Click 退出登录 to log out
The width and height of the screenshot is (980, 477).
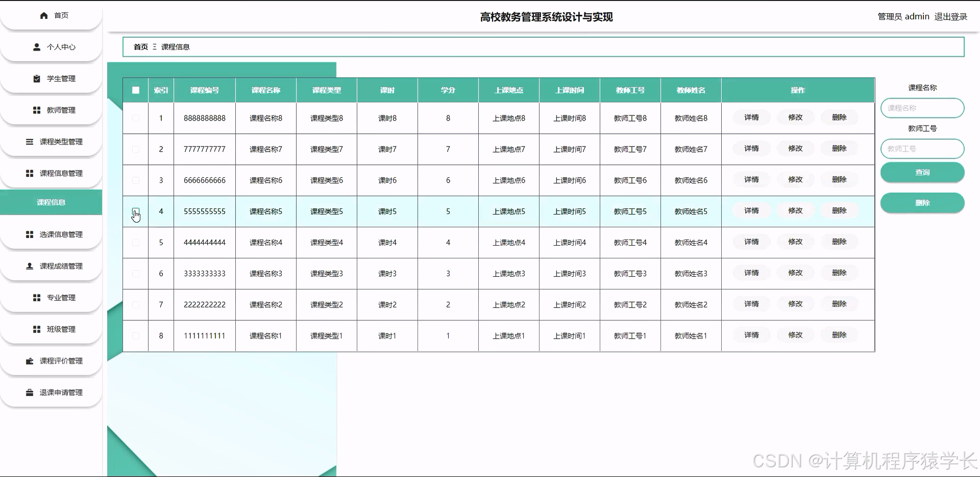click(951, 16)
